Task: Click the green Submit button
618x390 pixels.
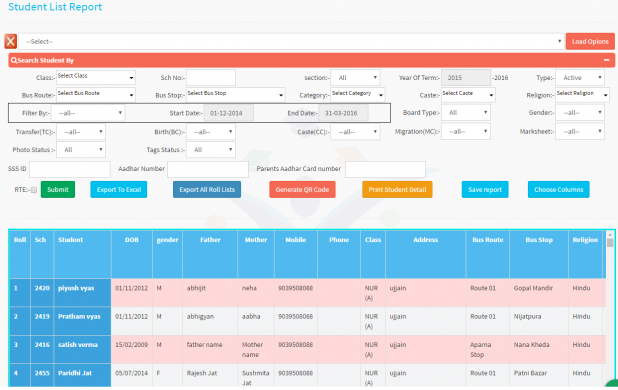Action: (58, 189)
